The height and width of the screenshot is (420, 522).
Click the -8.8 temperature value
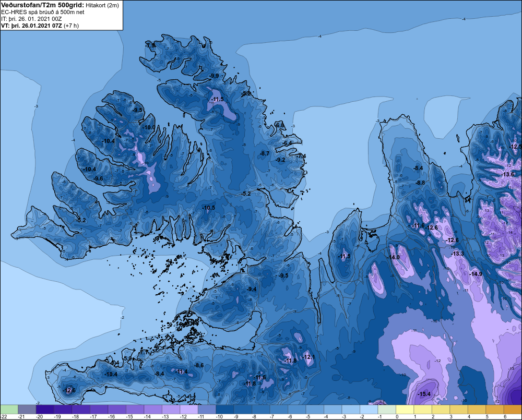(x=420, y=183)
